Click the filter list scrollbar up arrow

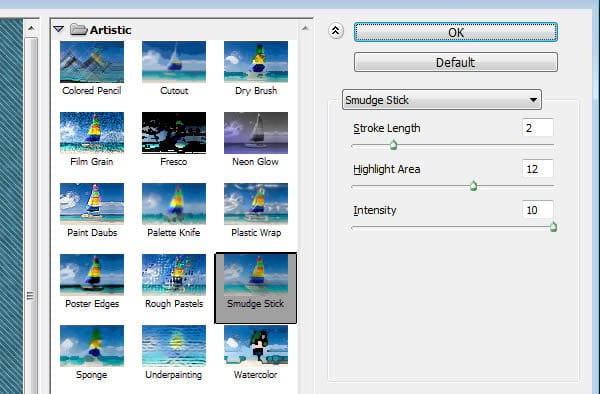305,28
